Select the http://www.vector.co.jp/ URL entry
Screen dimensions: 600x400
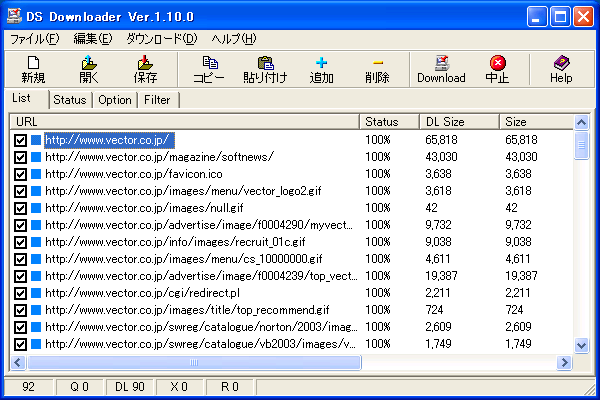[109, 140]
